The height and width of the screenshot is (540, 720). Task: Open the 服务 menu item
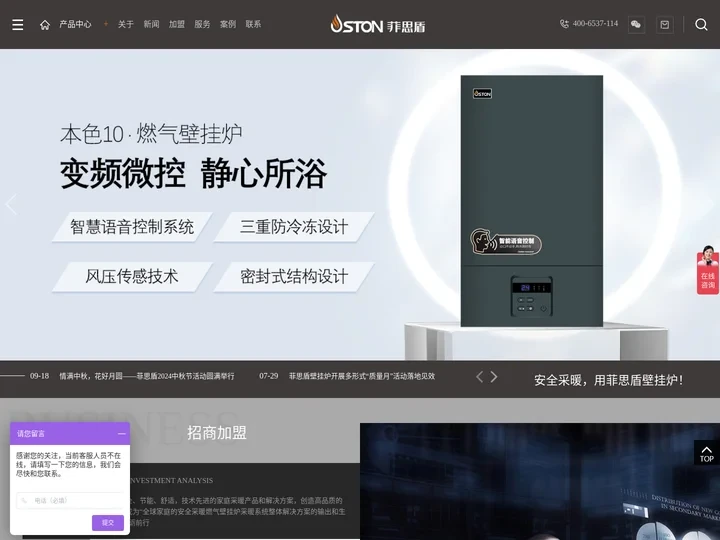(x=202, y=24)
